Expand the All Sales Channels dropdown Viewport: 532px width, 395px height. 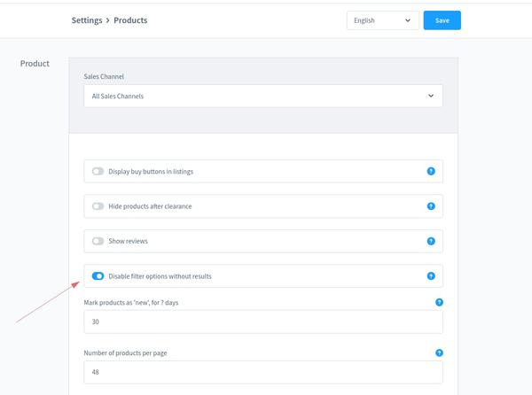point(263,96)
